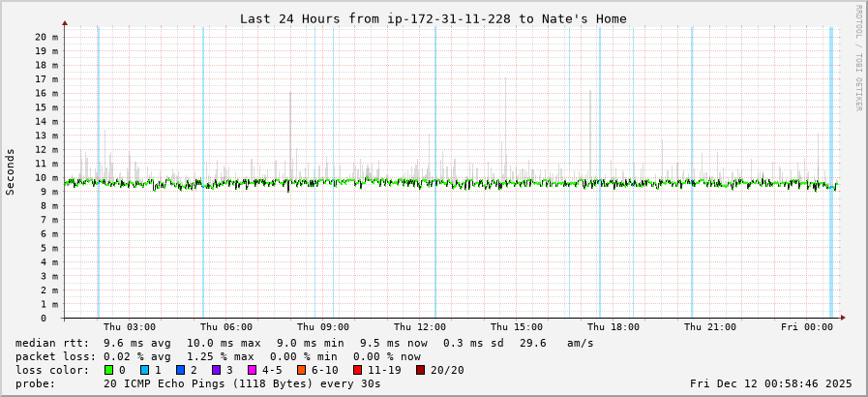This screenshot has height=397, width=868.
Task: Click the timestamp 'Fri Dec 12 00:58:46 2025'
Action: coord(770,383)
